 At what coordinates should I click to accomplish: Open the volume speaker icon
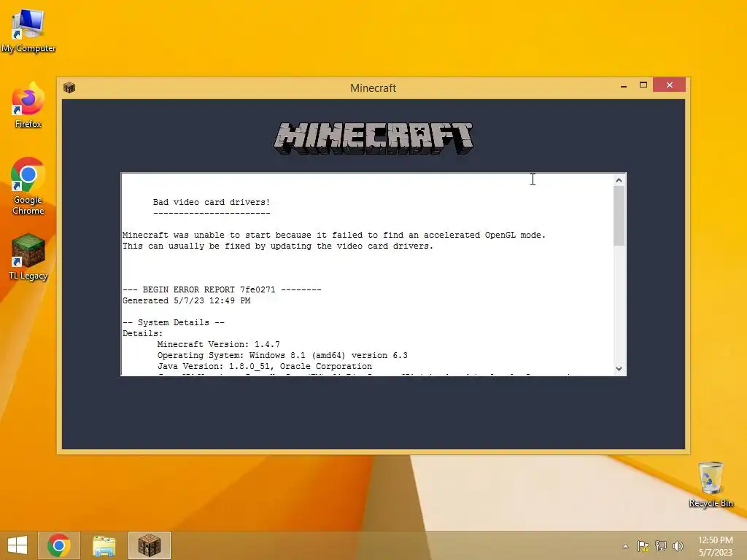click(x=678, y=546)
